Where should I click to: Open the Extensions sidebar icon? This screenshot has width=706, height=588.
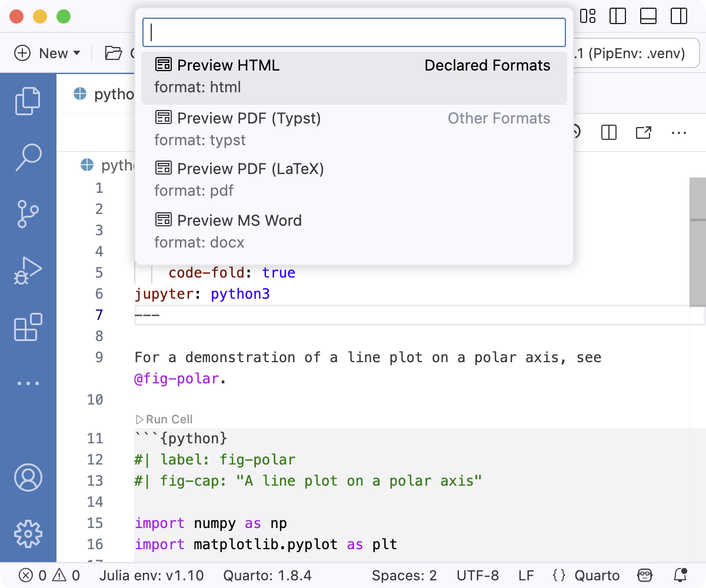pyautogui.click(x=28, y=328)
